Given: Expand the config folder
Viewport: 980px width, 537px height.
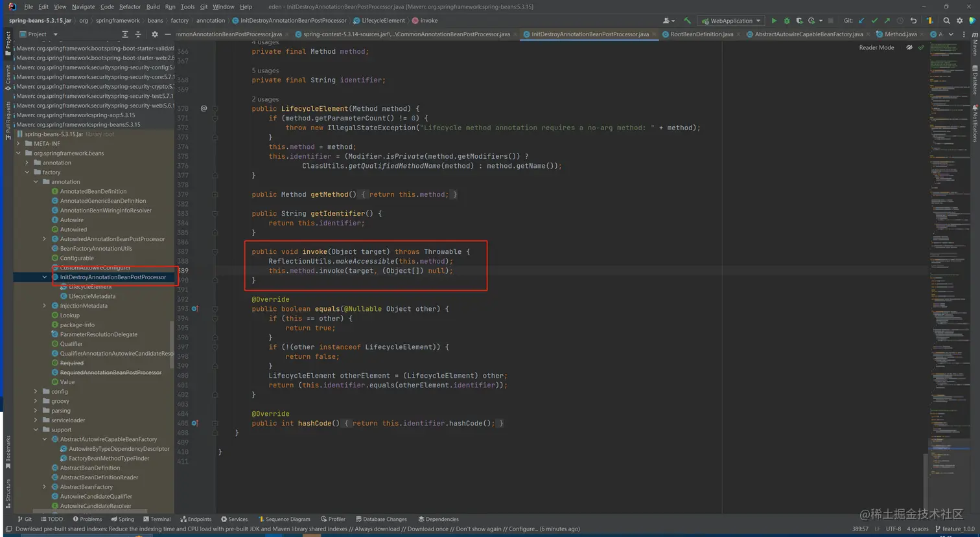Looking at the screenshot, I should tap(36, 392).
